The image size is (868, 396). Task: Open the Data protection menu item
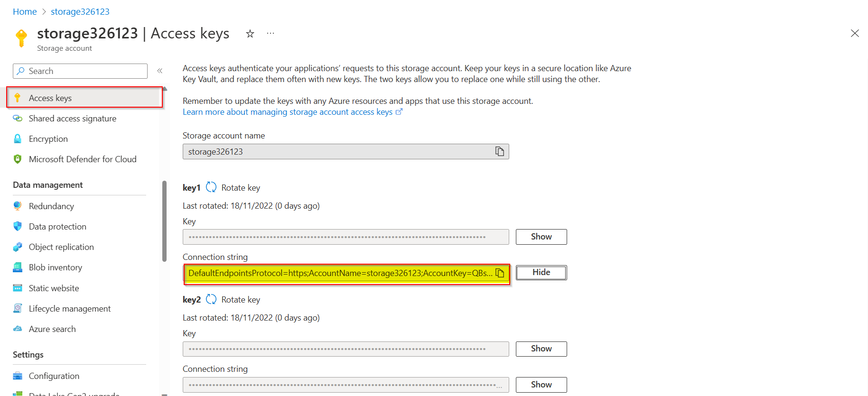[x=57, y=227]
